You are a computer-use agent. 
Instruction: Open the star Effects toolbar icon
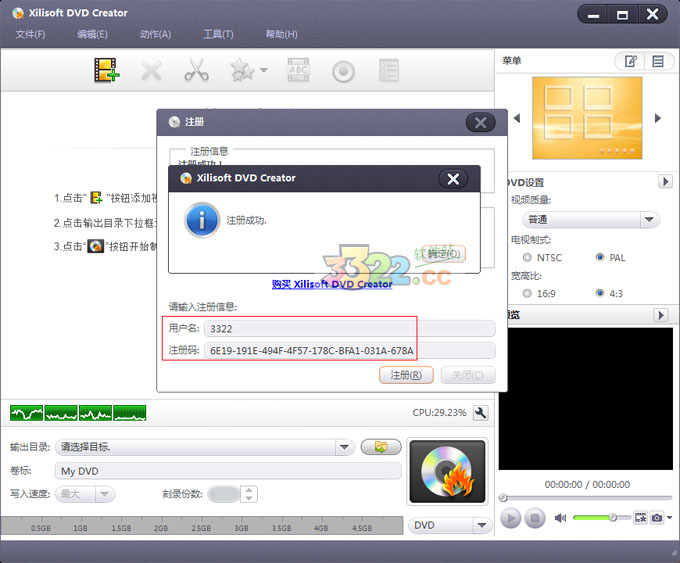[x=242, y=70]
